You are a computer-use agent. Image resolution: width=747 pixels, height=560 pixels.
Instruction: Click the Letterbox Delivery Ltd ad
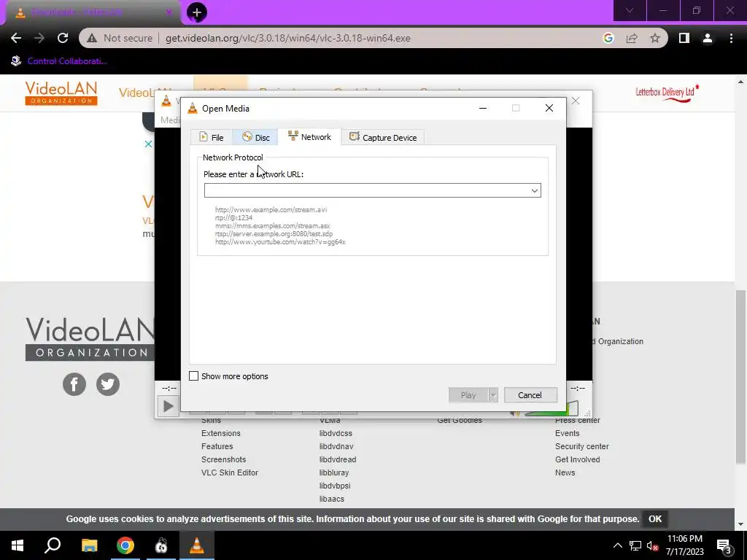click(x=667, y=93)
